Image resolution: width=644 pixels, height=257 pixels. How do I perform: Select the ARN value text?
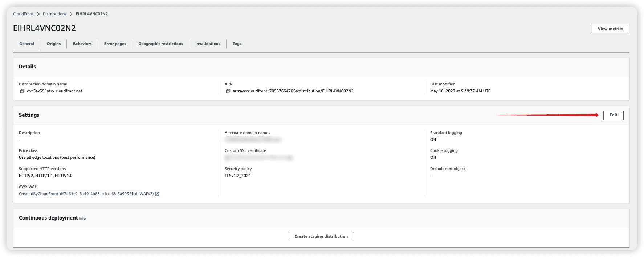[293, 91]
